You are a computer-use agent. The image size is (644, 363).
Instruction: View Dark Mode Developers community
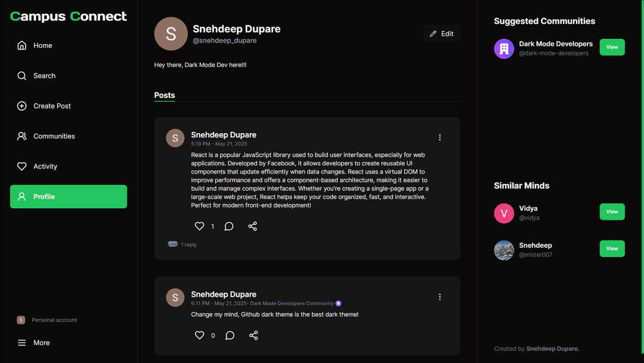612,47
